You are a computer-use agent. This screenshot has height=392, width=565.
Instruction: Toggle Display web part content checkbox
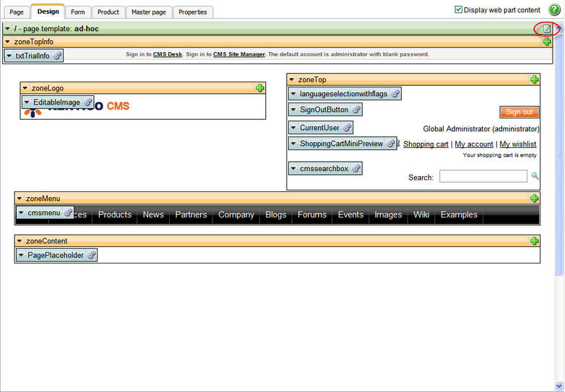pos(458,9)
